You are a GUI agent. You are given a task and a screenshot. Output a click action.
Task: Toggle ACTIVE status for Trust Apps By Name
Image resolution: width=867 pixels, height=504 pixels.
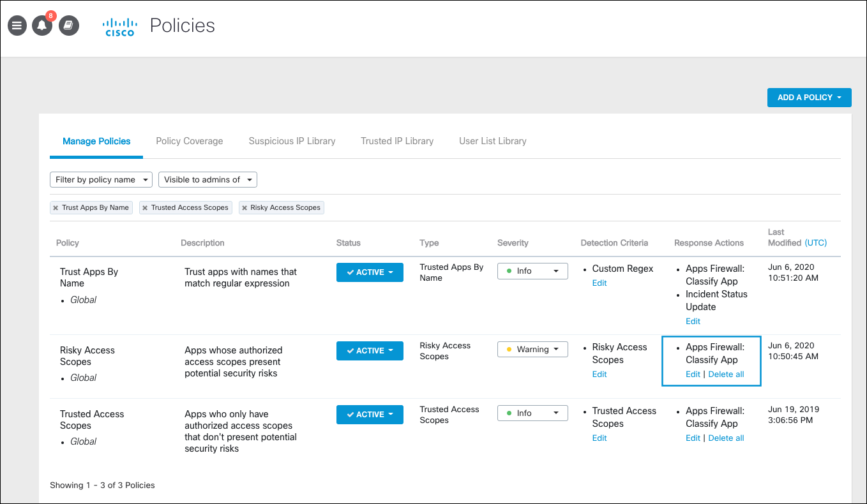click(x=370, y=272)
